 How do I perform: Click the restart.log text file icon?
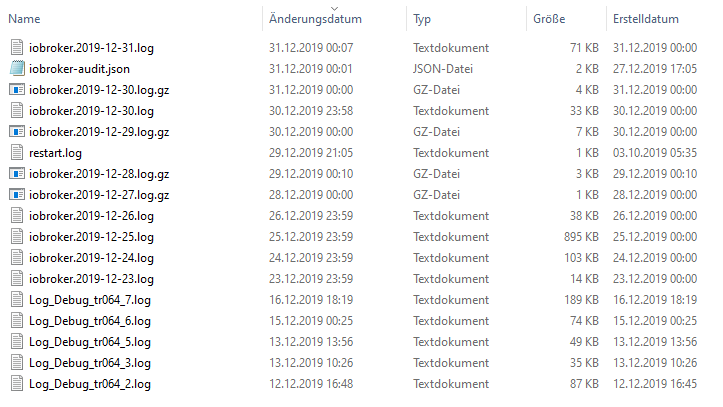(x=17, y=152)
